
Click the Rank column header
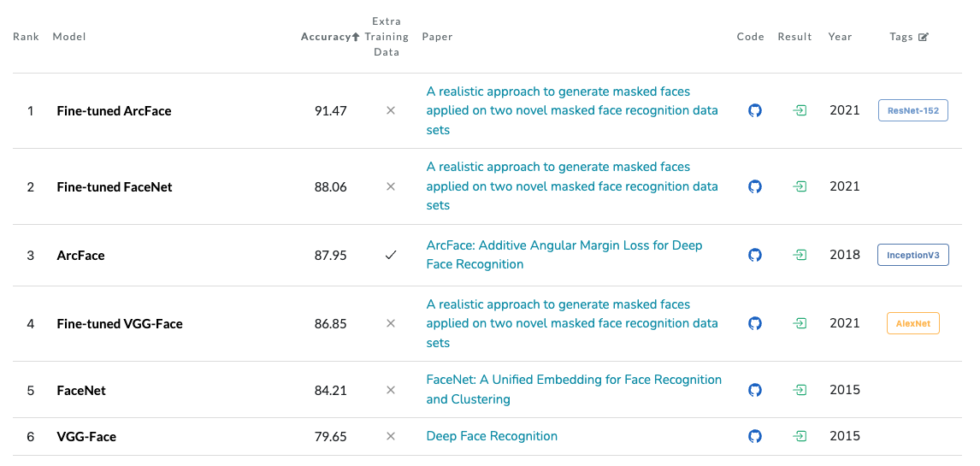coord(26,37)
